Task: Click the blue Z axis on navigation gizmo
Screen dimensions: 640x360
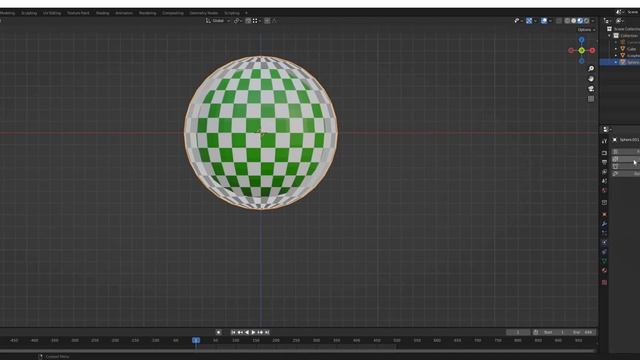Action: (x=581, y=40)
